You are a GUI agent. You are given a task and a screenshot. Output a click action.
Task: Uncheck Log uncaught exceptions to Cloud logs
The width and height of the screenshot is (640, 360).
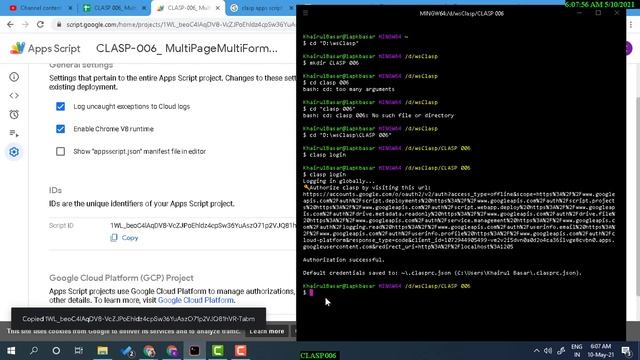pyautogui.click(x=60, y=107)
